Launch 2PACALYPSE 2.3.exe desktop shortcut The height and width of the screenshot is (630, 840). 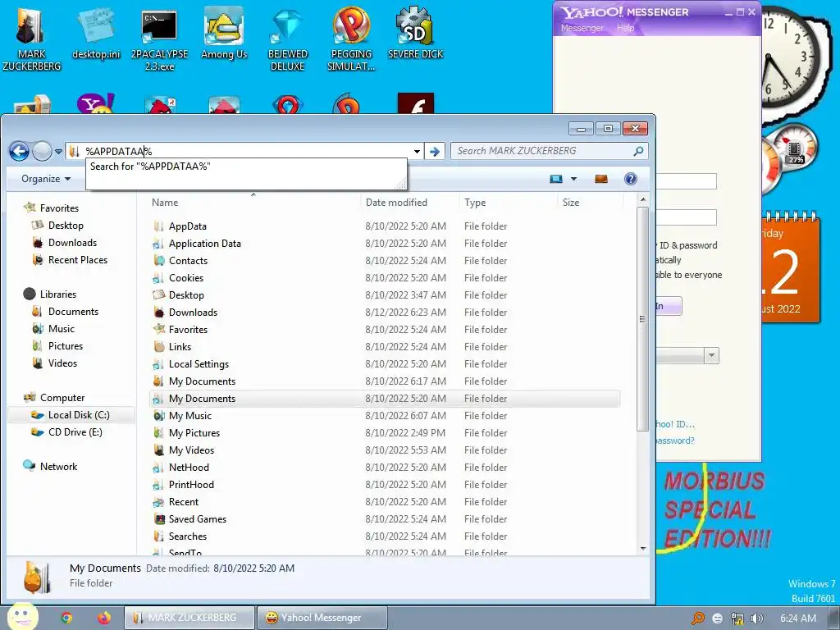(160, 39)
